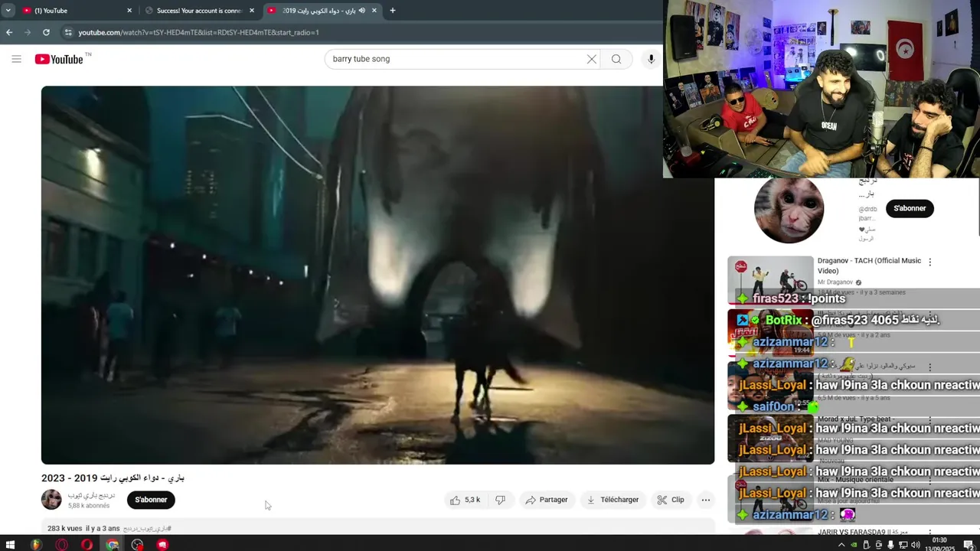980x551 pixels.
Task: Click S'abonner button below the video
Action: click(151, 500)
